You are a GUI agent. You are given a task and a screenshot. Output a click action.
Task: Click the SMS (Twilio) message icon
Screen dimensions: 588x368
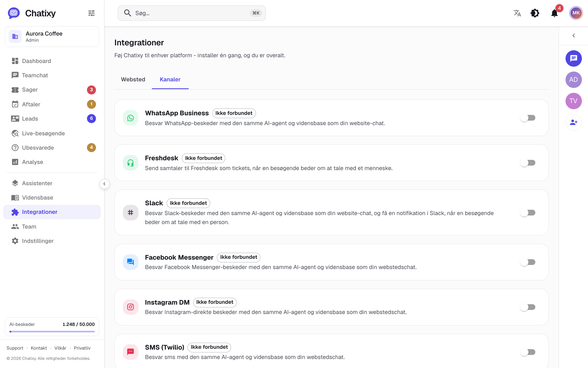[130, 352]
